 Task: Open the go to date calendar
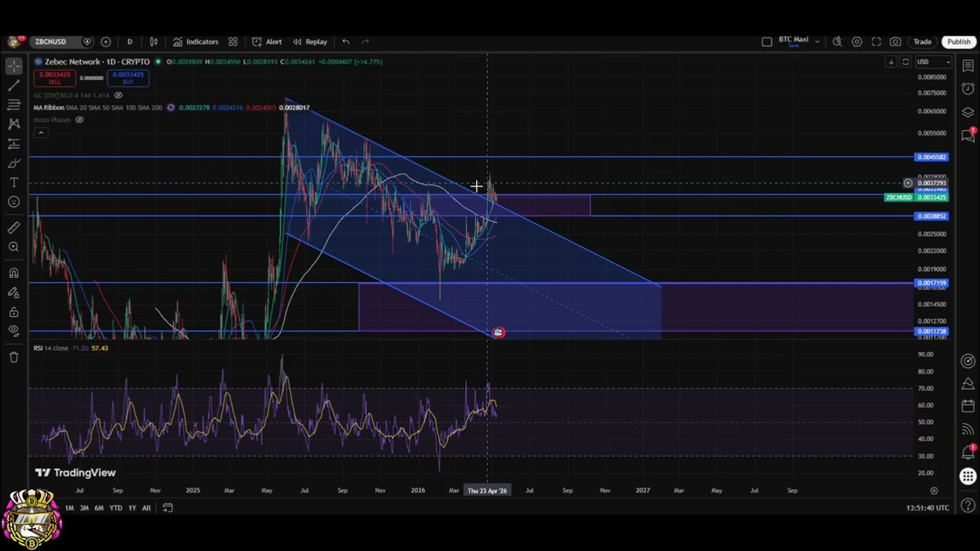click(x=168, y=507)
